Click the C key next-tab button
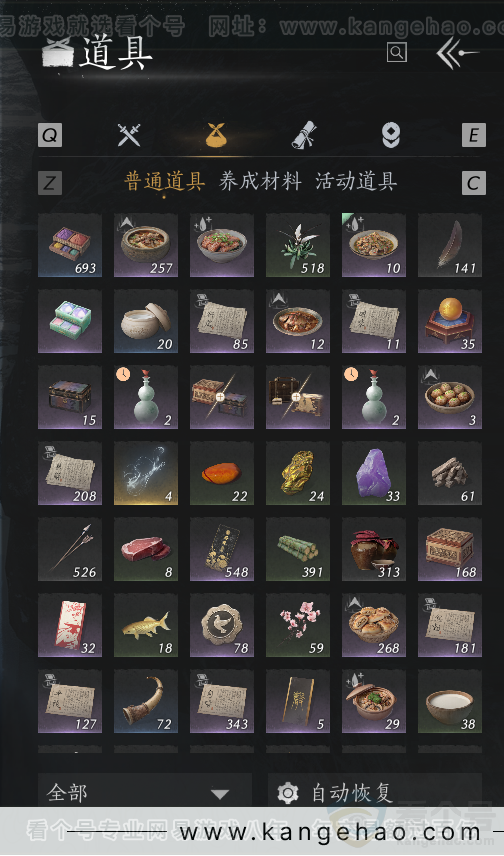 click(x=473, y=183)
